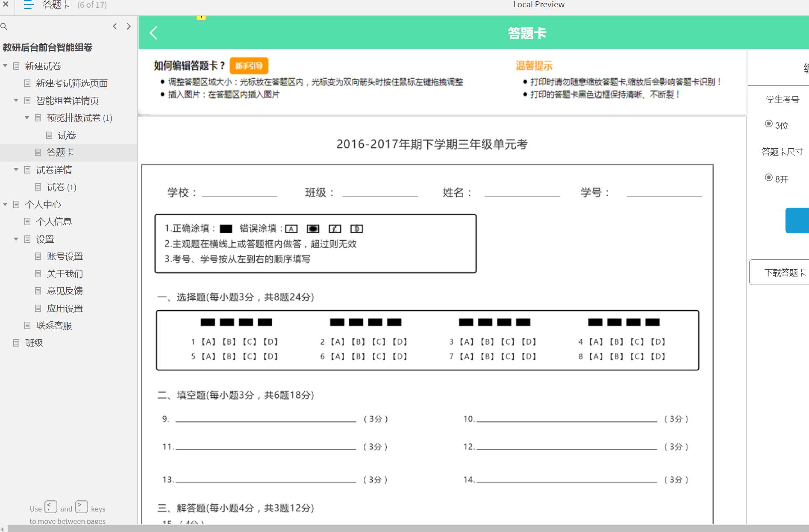Close the sidebar with the X icon

tap(6, 5)
